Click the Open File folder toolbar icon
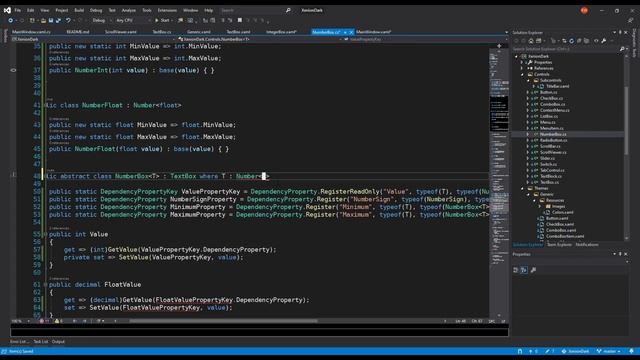The image size is (640, 360). tap(43, 20)
